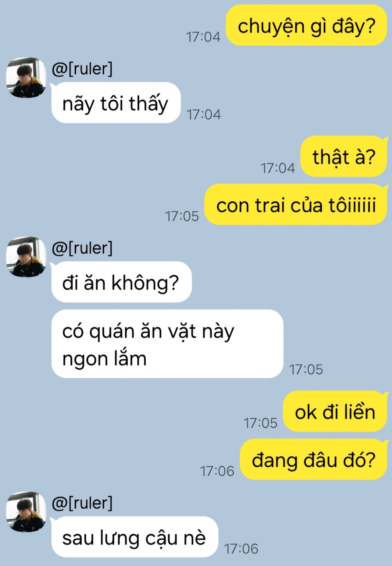Select the "nãy tôi thấy" message bubble
392x566 pixels.
[116, 103]
